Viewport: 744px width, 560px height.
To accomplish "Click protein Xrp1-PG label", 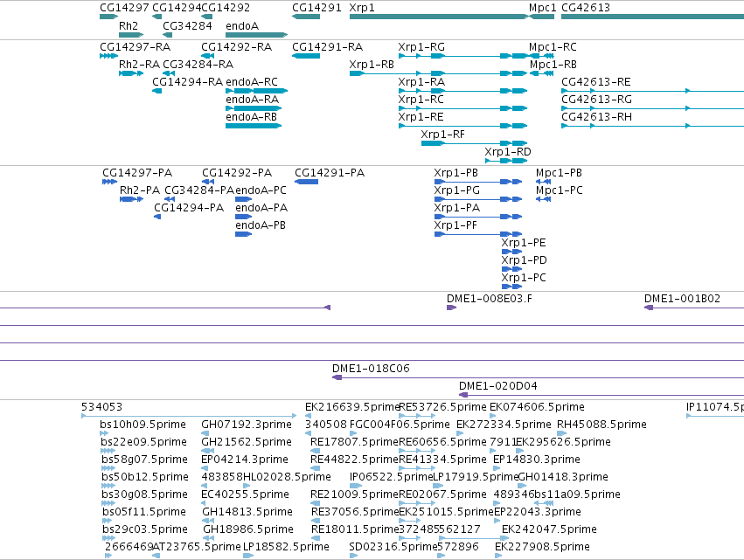I will tap(457, 190).
